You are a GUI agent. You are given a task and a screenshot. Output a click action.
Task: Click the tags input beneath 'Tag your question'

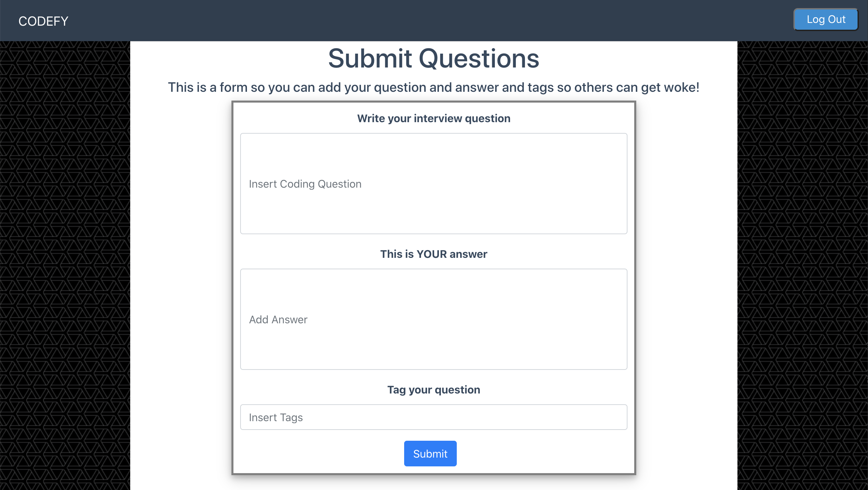click(x=433, y=417)
